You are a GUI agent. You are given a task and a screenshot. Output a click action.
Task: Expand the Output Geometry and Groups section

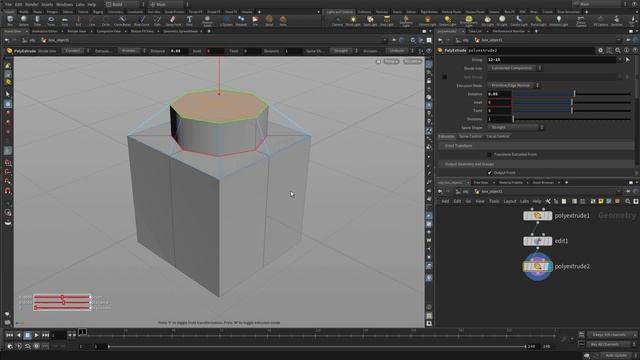click(535, 164)
